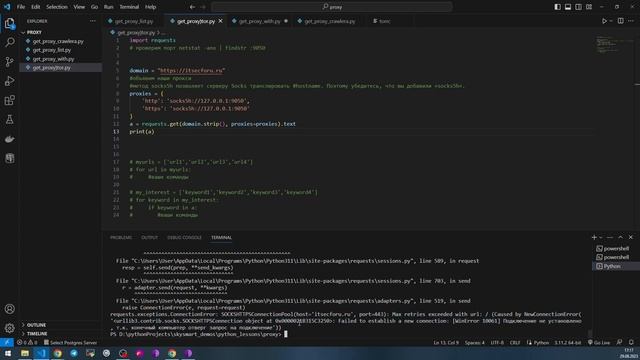The height and width of the screenshot is (360, 640).
Task: Open Windows Start menu
Action: pyautogui.click(x=8, y=353)
